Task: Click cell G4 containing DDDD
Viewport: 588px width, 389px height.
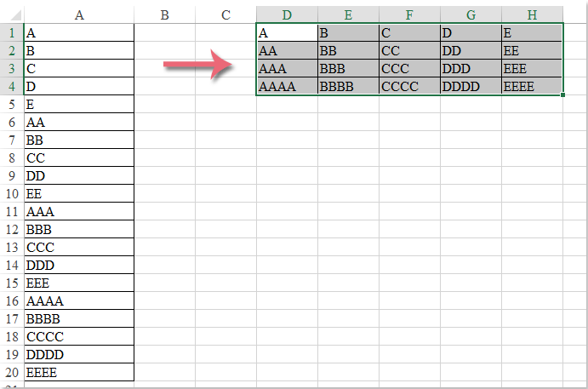Action: click(x=471, y=87)
